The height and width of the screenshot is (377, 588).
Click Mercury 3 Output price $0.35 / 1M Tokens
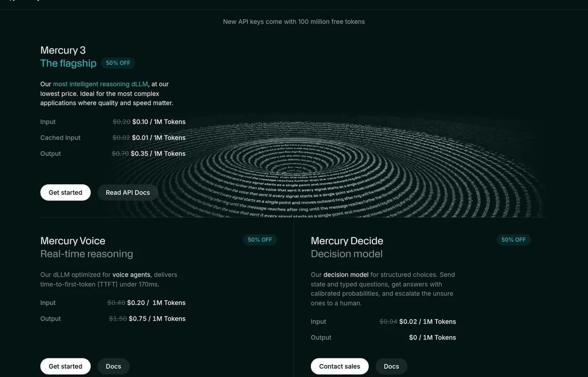pyautogui.click(x=158, y=153)
